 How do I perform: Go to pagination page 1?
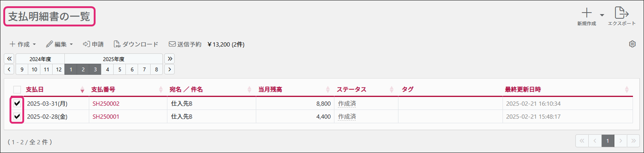click(x=608, y=141)
